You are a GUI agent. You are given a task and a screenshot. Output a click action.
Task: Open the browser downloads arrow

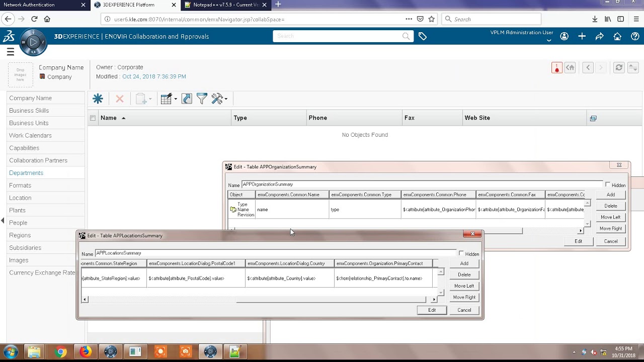(595, 19)
